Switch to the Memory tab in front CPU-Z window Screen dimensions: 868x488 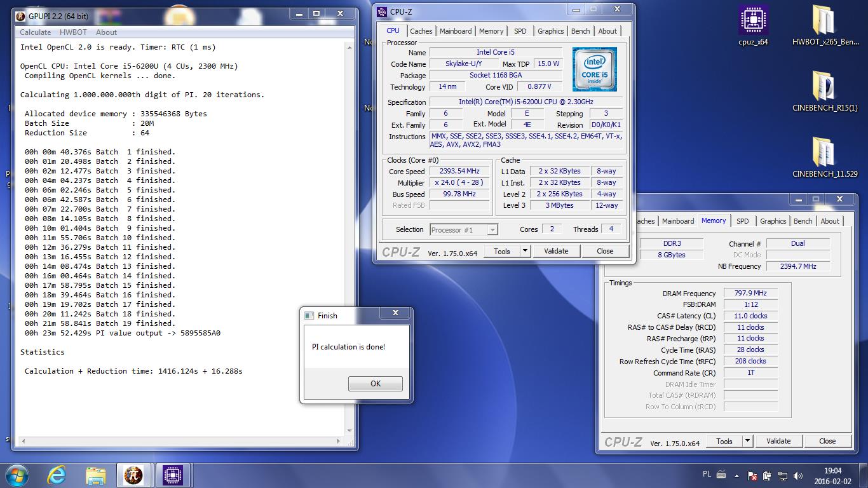(x=491, y=31)
